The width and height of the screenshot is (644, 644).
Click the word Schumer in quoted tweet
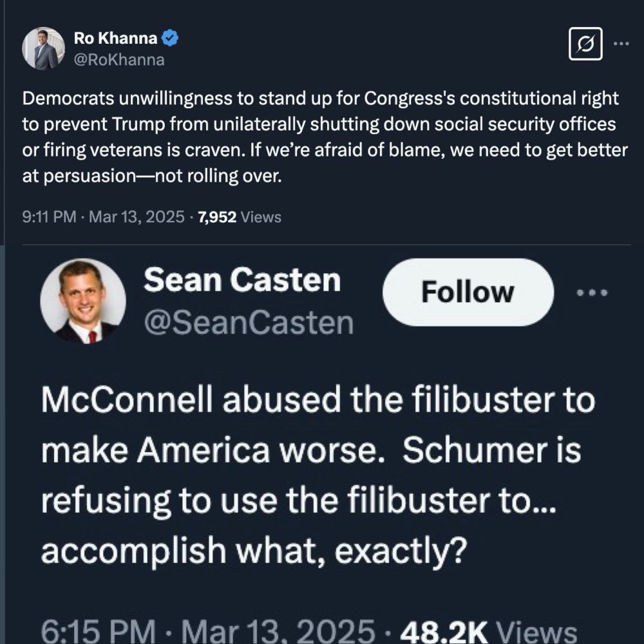(482, 450)
